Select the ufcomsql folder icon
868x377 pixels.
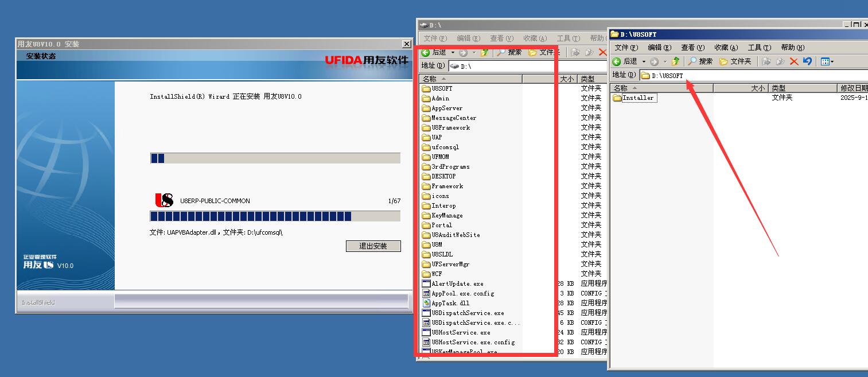[x=426, y=147]
